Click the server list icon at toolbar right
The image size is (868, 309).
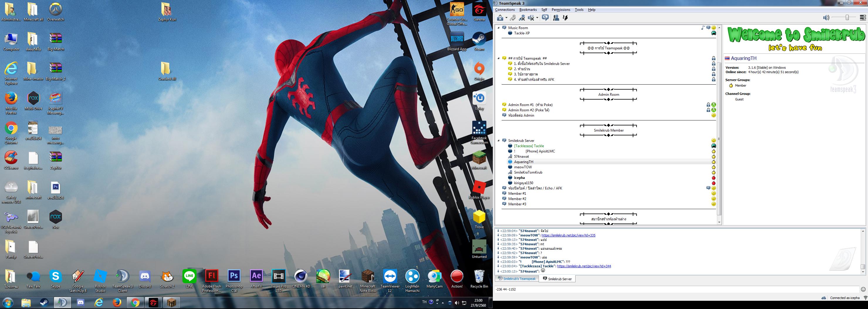[x=863, y=18]
